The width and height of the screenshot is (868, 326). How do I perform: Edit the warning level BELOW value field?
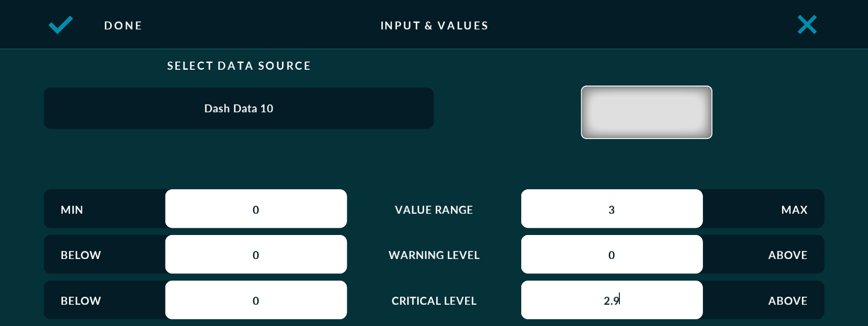pyautogui.click(x=256, y=254)
